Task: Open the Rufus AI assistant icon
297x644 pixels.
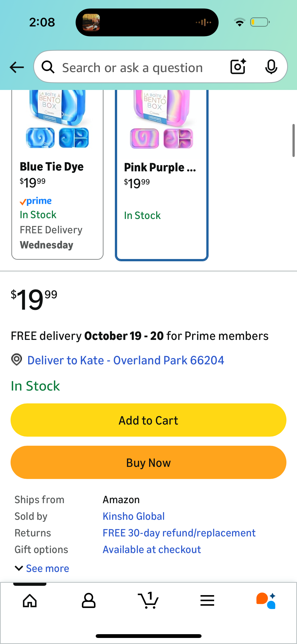Action: (x=266, y=601)
